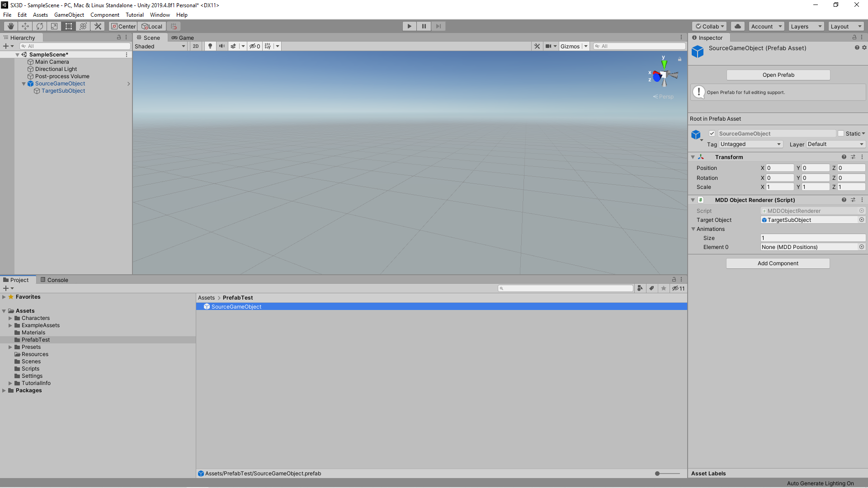Image resolution: width=868 pixels, height=488 pixels.
Task: Select the Hand tool in toolbar
Action: tap(10, 26)
